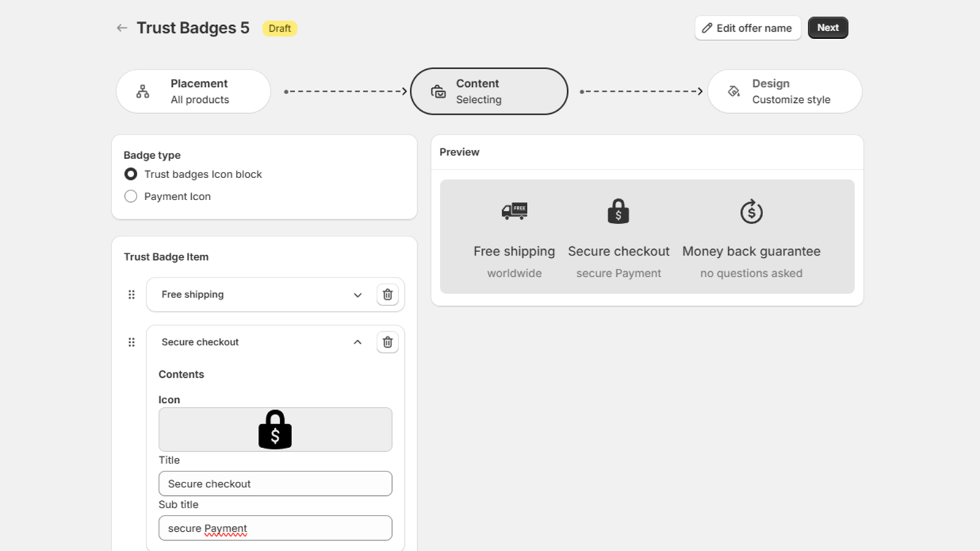980x551 pixels.
Task: Go to the Placement step
Action: point(193,91)
